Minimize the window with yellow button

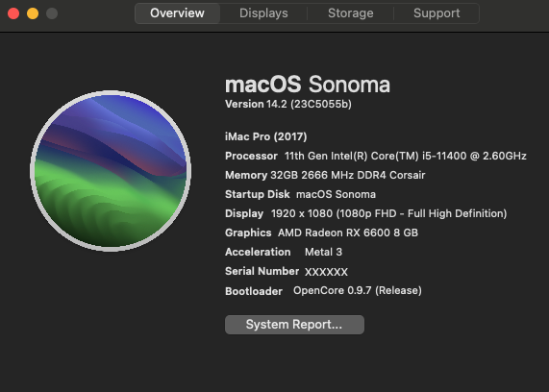click(x=33, y=13)
